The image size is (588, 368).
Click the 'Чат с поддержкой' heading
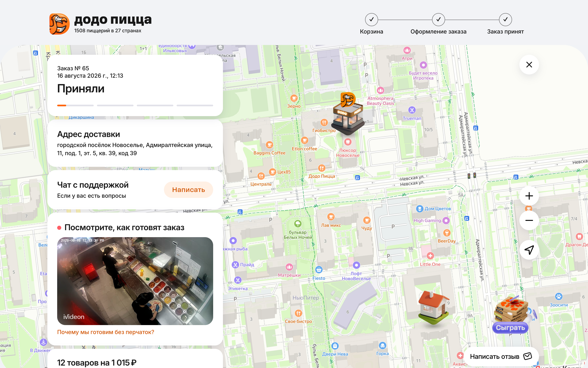coord(93,185)
